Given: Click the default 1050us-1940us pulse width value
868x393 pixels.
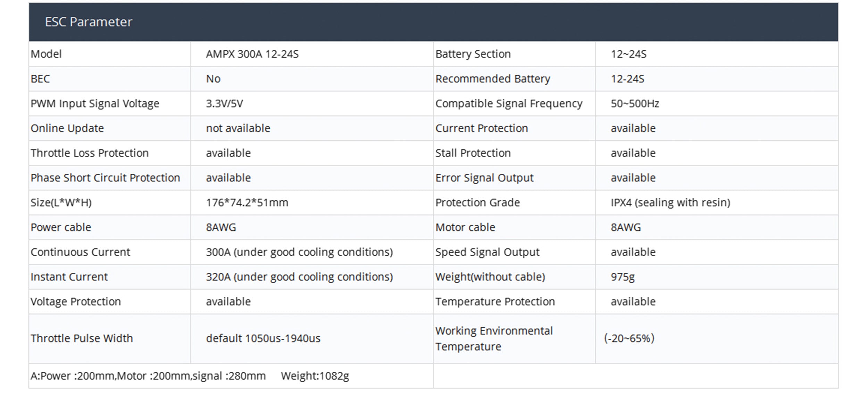Looking at the screenshot, I should coord(263,338).
